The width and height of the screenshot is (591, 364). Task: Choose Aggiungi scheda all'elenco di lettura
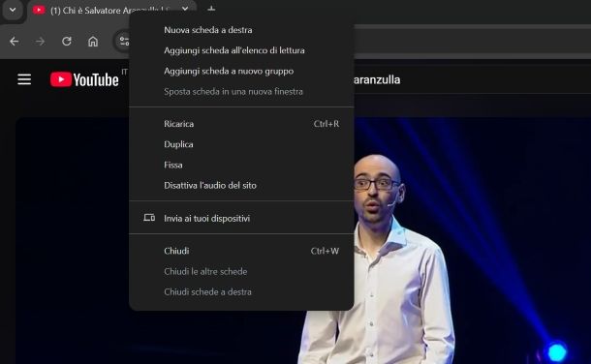click(x=241, y=50)
